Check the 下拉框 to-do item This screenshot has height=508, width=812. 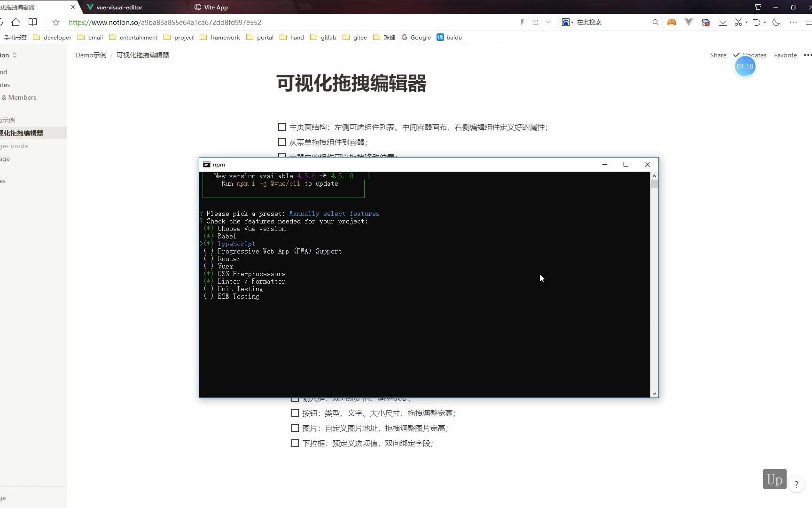tap(295, 443)
